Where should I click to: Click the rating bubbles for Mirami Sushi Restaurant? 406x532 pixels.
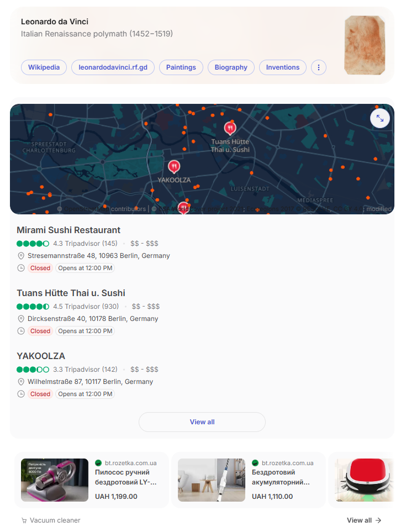tap(33, 244)
